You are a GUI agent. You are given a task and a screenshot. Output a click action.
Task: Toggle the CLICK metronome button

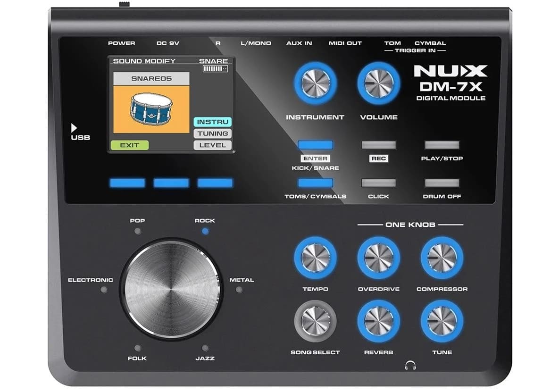pyautogui.click(x=379, y=183)
